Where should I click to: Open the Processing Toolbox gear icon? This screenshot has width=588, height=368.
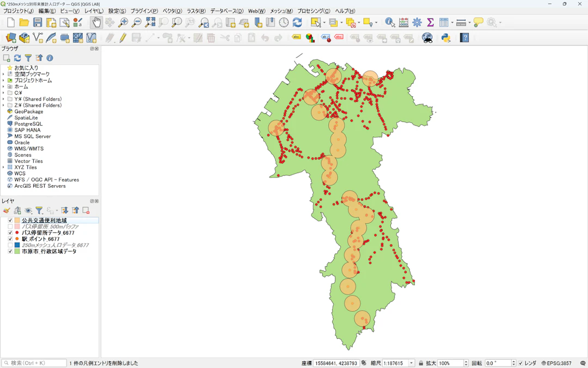pos(417,22)
